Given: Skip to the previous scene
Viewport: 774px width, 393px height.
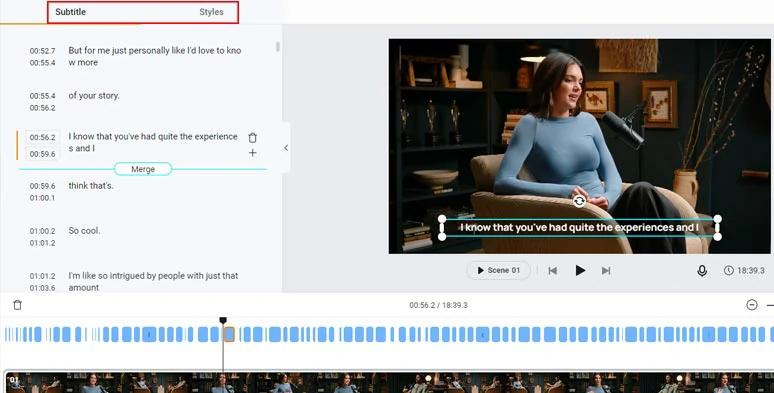Looking at the screenshot, I should pyautogui.click(x=552, y=270).
